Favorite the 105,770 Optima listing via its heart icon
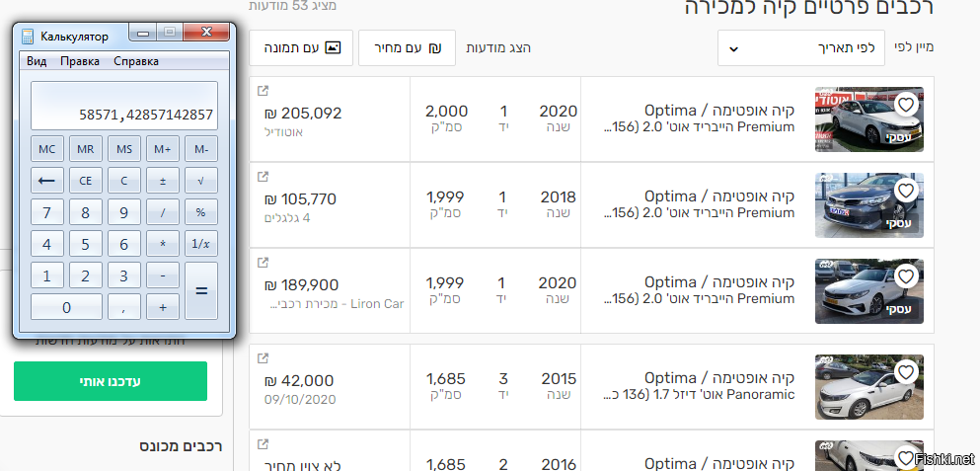Image resolution: width=980 pixels, height=471 pixels. click(x=906, y=190)
